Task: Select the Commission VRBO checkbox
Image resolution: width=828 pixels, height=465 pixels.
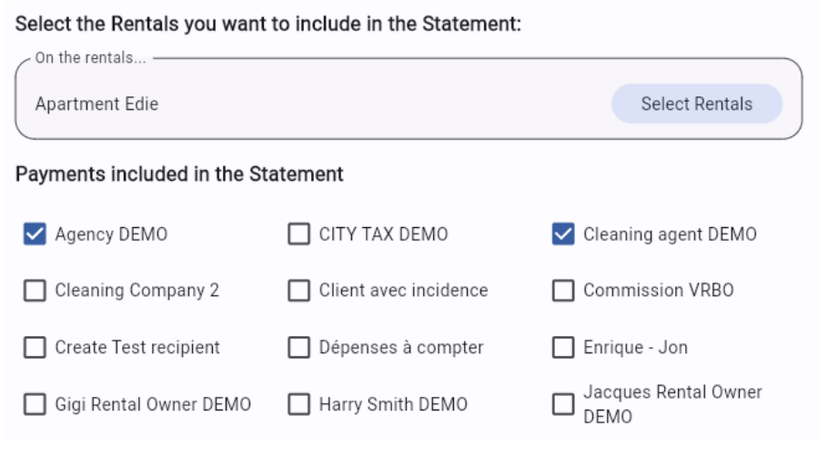Action: point(563,291)
